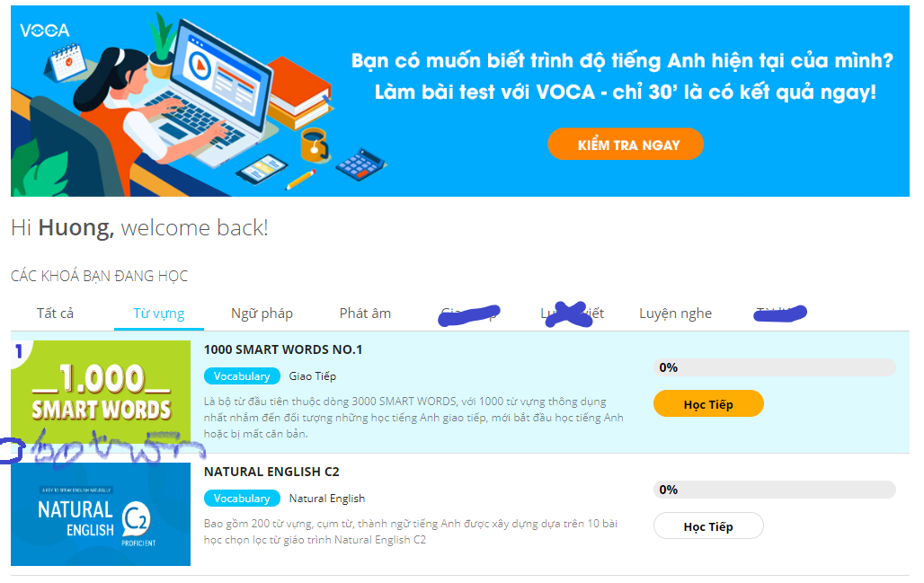This screenshot has width=924, height=583.
Task: Select the Từ vựng tab
Action: (158, 313)
